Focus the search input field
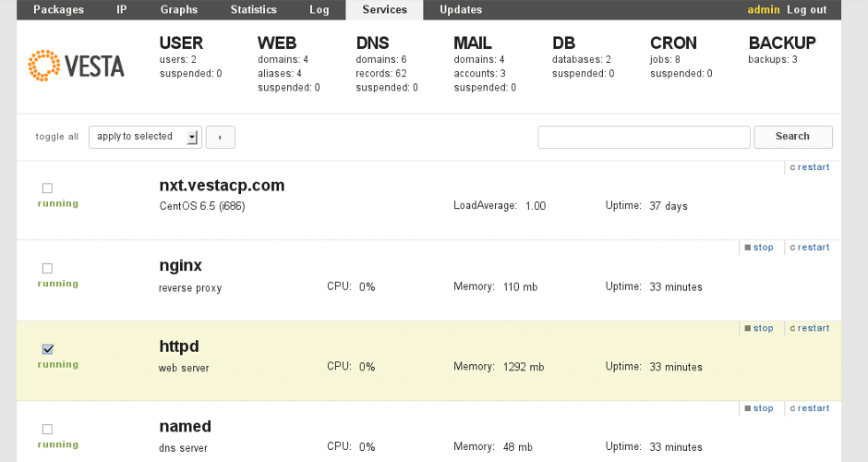Image resolution: width=868 pixels, height=462 pixels. point(644,138)
